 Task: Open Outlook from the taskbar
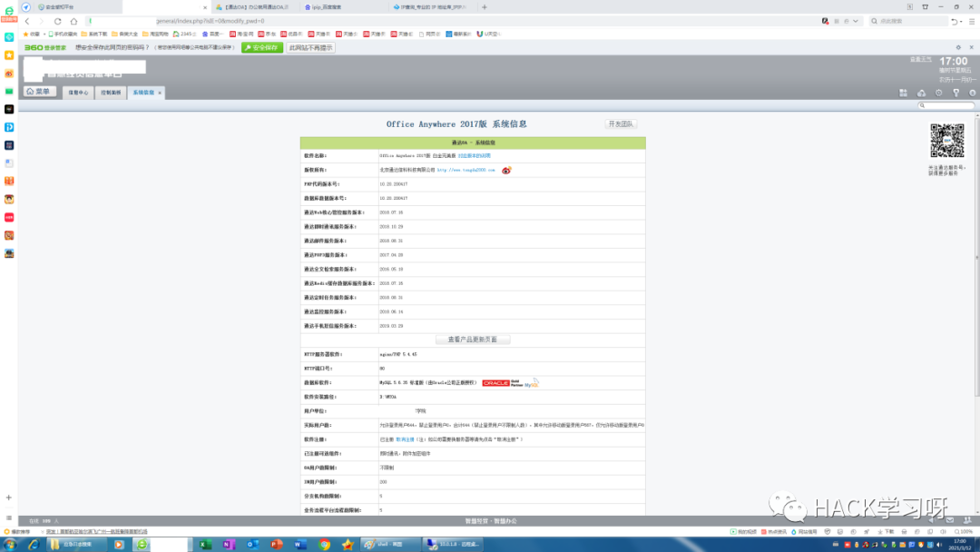pos(252,545)
